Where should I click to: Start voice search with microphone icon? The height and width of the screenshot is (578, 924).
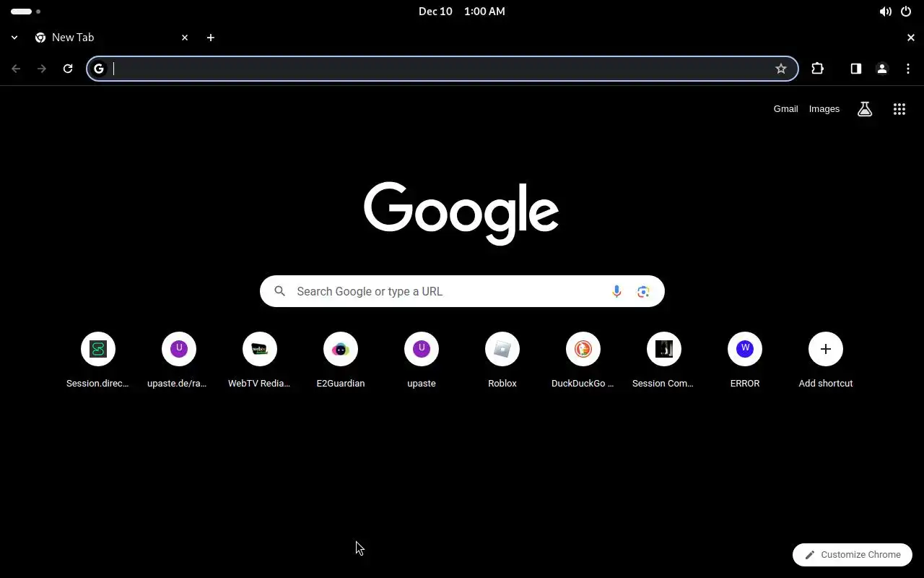tap(616, 291)
